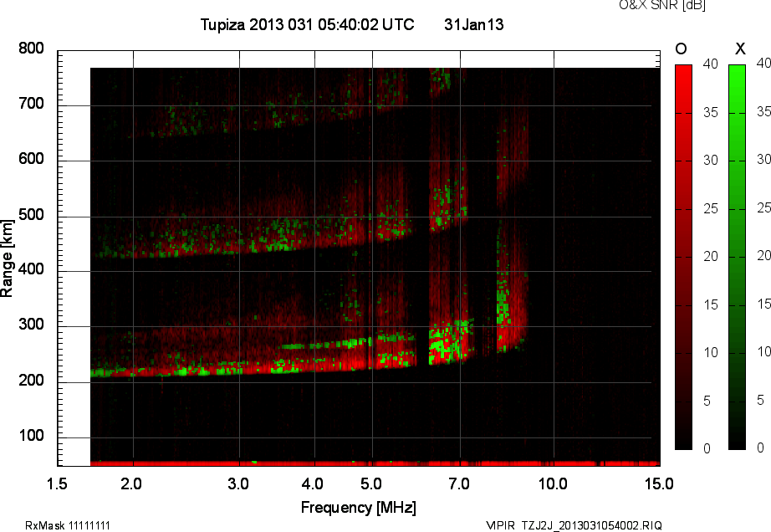The image size is (771, 532).
Task: Click the 10.0 tick on Frequency axis
Action: pos(552,483)
